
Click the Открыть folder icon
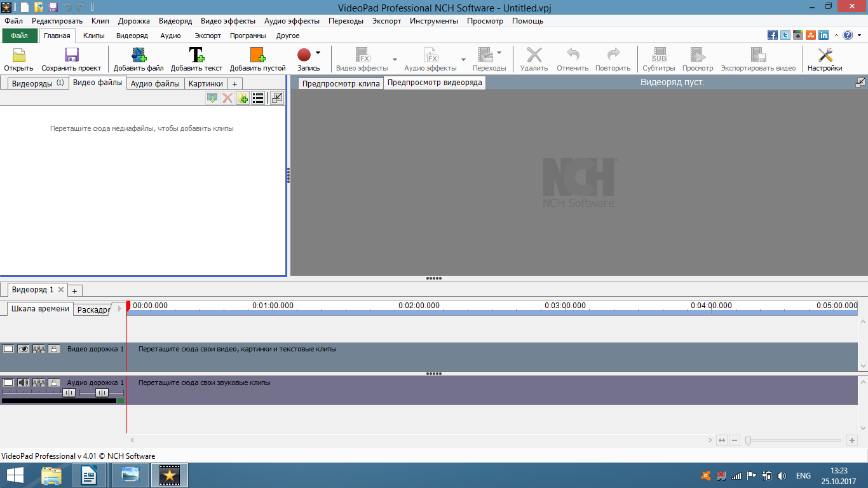19,55
